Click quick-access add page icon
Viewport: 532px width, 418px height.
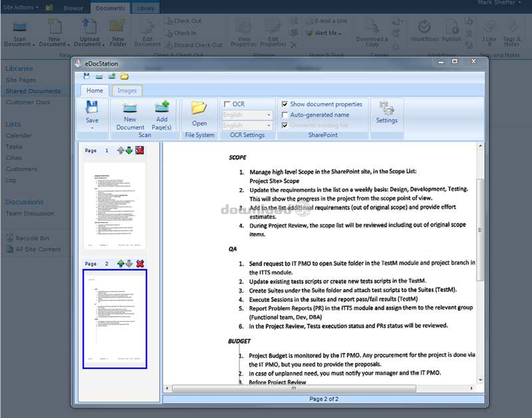[x=112, y=76]
